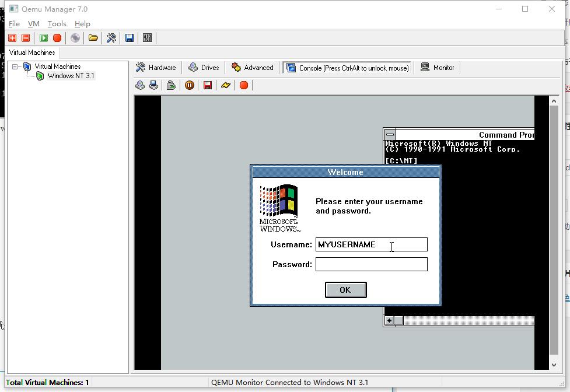Click the red stop icon in the main toolbar
570x392 pixels.
(x=57, y=38)
